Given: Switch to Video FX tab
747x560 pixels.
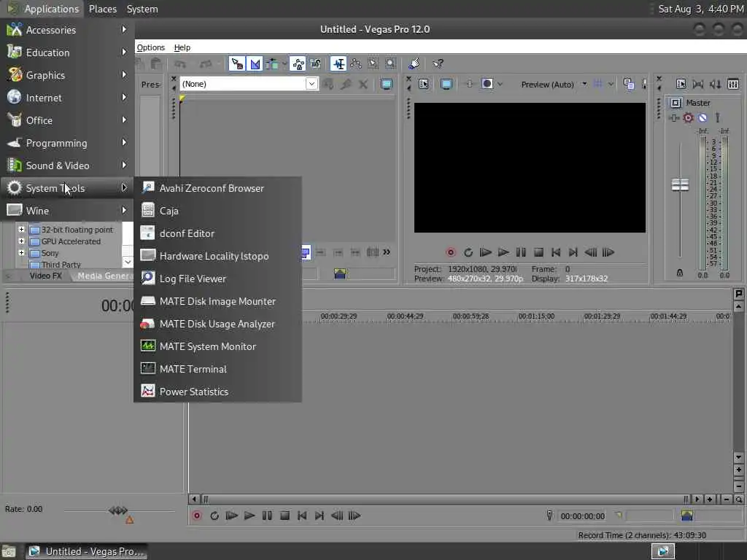Looking at the screenshot, I should 46,276.
